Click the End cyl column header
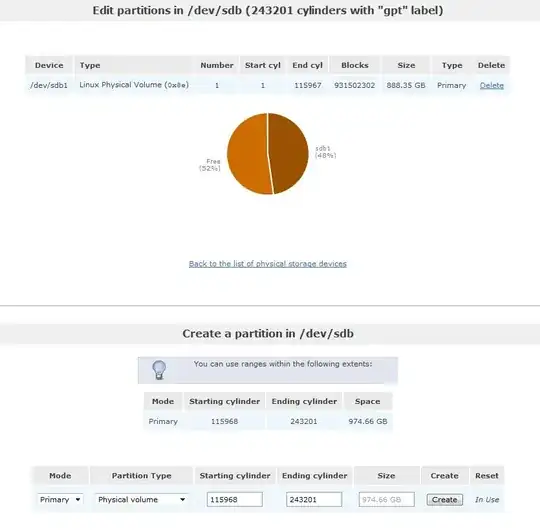The height and width of the screenshot is (530, 540). 308,65
